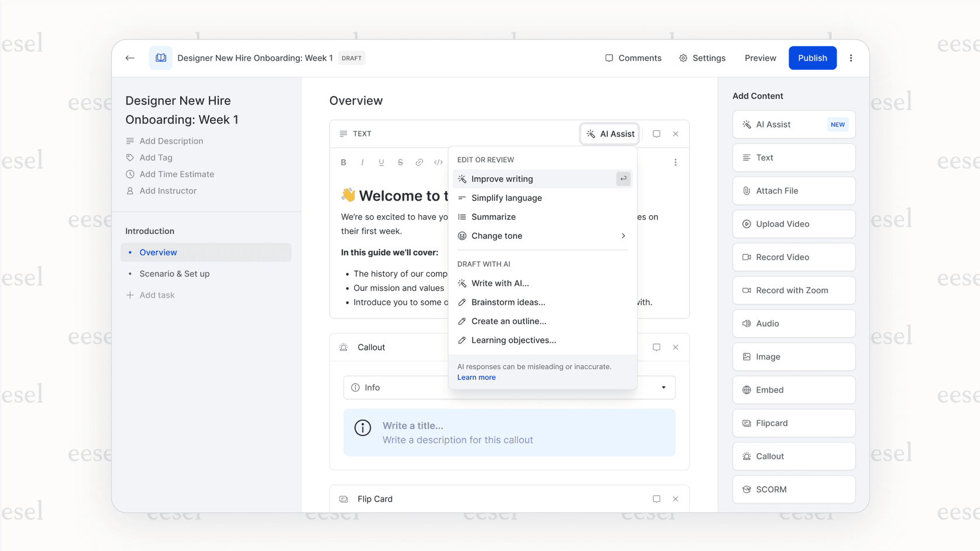Insert code block with code icon
Image resolution: width=980 pixels, height=551 pixels.
pyautogui.click(x=438, y=163)
